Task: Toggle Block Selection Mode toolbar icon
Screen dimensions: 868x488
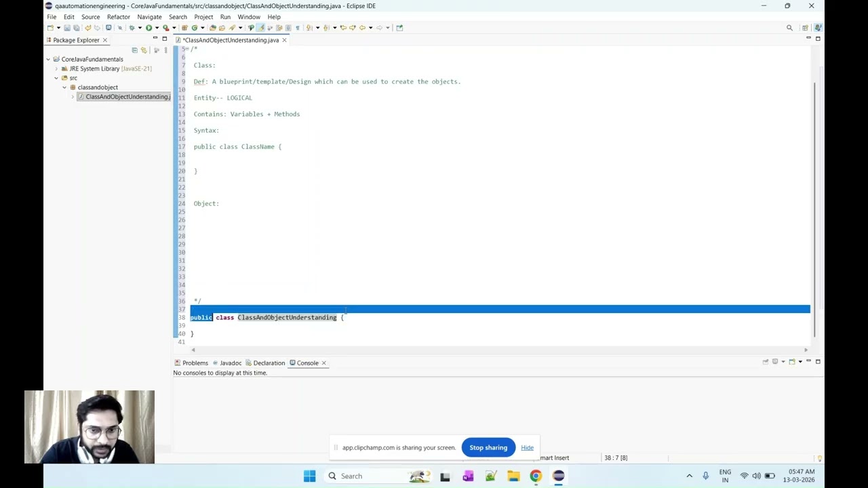Action: pos(288,28)
